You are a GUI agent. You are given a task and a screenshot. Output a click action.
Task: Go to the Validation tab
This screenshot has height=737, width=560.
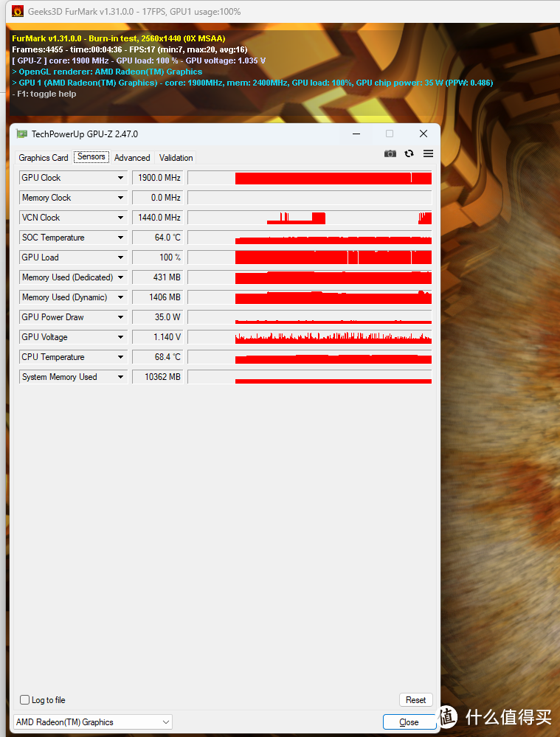[x=176, y=157]
